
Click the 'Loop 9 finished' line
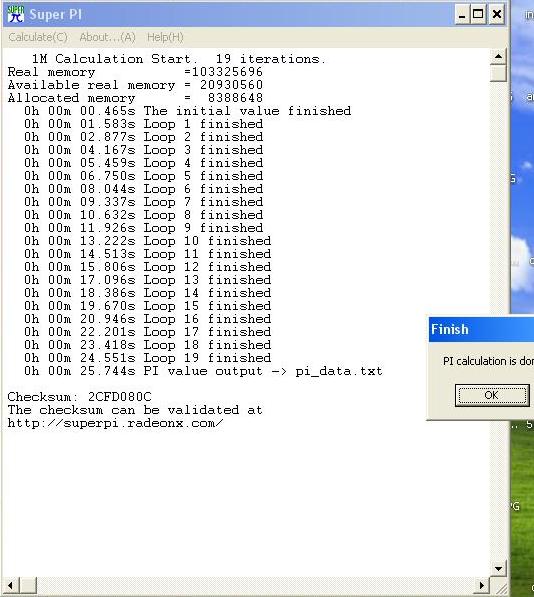(143, 228)
